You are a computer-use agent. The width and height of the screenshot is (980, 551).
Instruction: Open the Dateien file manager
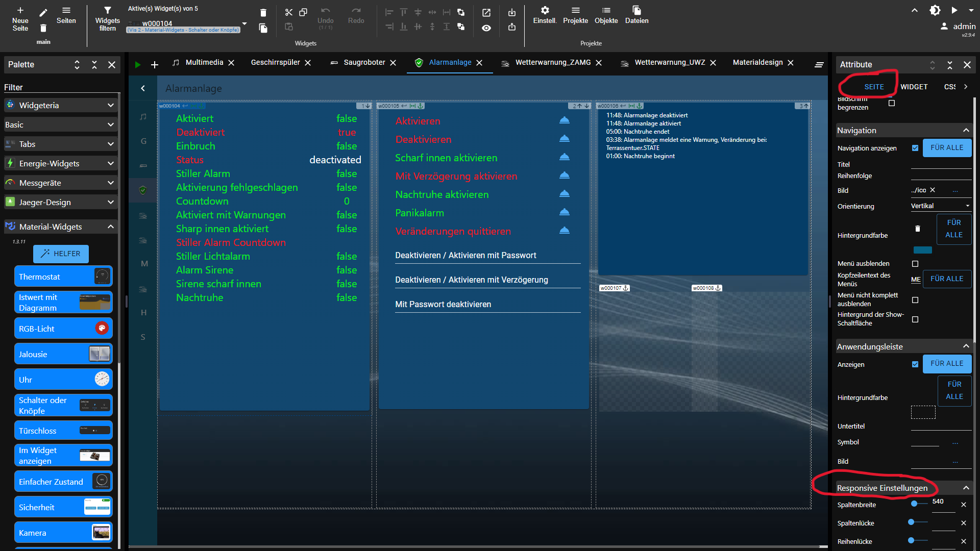pos(636,11)
